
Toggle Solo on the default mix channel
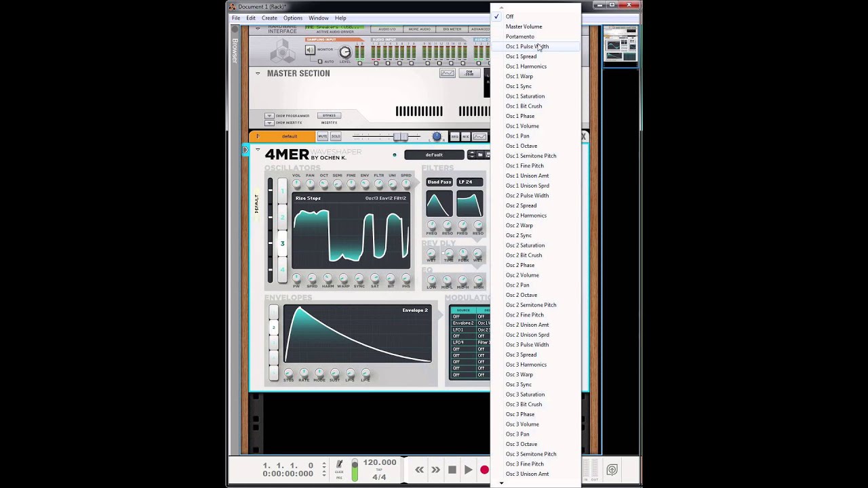(336, 136)
